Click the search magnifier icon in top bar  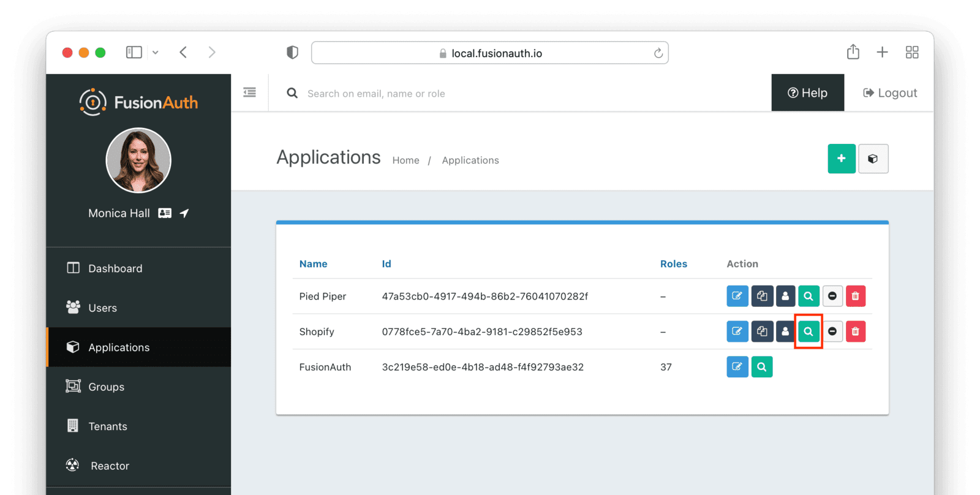pyautogui.click(x=292, y=93)
